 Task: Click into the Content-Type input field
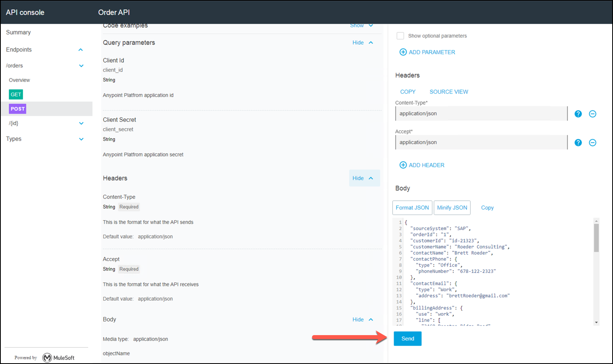(x=481, y=114)
